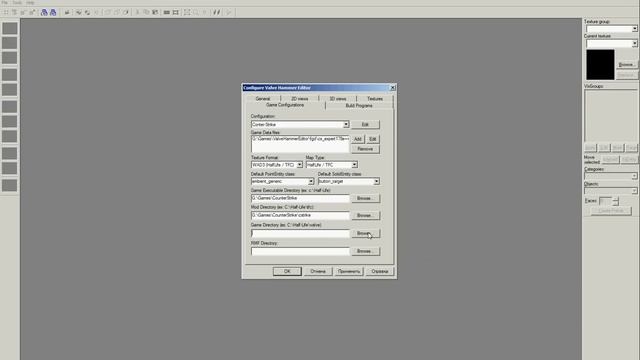
Task: Switch to the General tab
Action: (x=263, y=98)
